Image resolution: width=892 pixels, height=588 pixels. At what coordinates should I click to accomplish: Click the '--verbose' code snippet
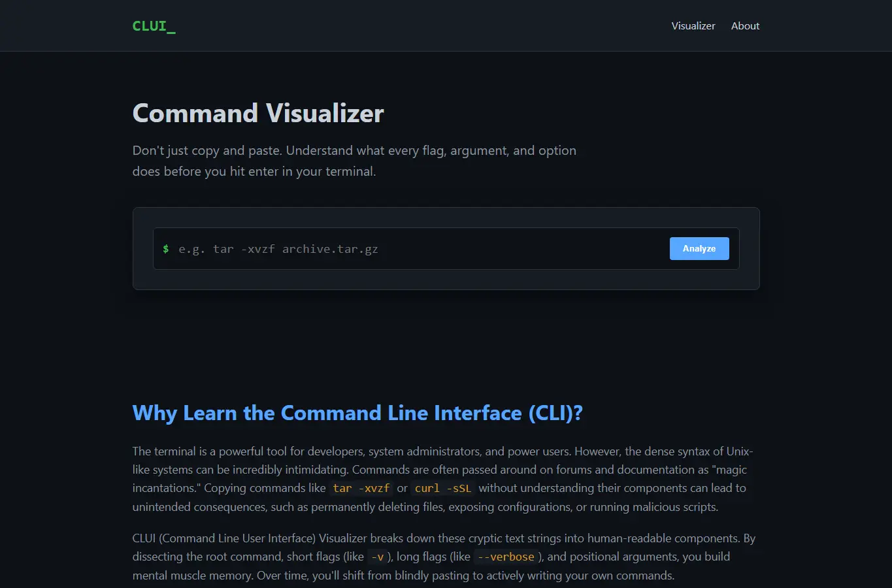point(506,557)
